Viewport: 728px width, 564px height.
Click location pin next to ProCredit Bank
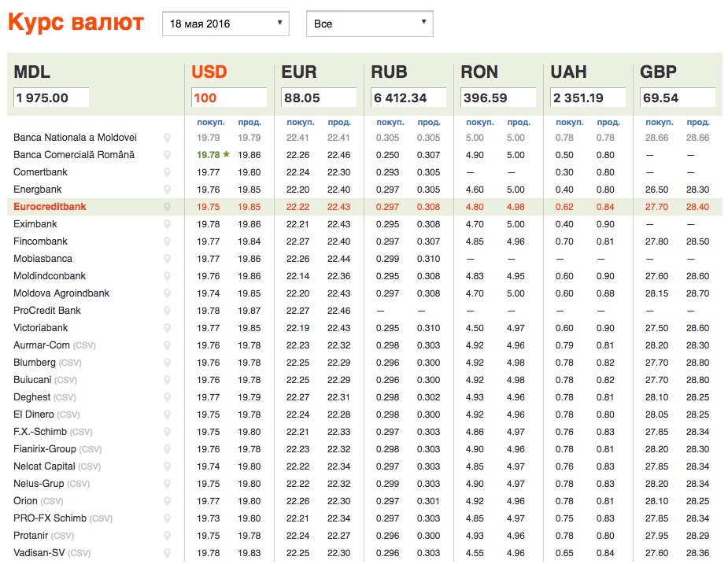167,311
